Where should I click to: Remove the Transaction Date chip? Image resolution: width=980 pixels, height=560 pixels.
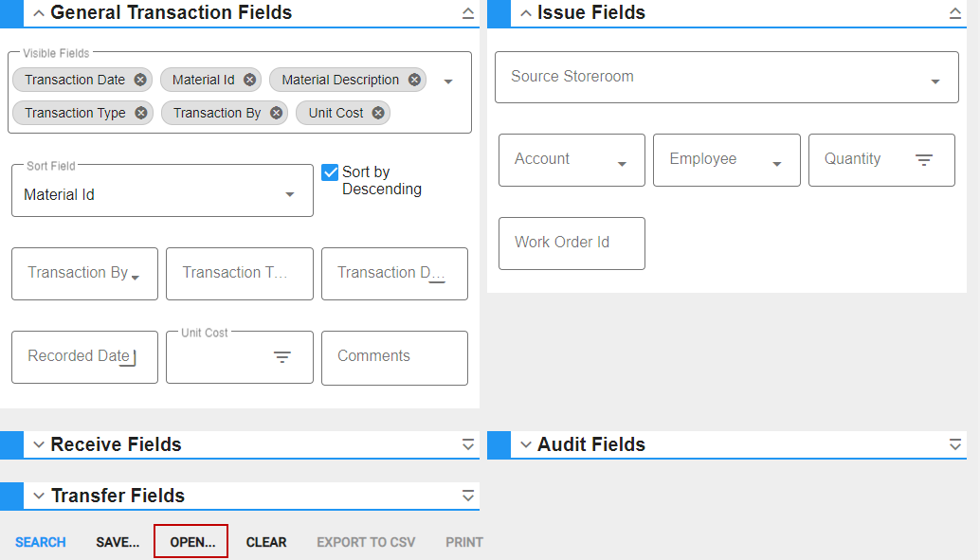click(140, 80)
